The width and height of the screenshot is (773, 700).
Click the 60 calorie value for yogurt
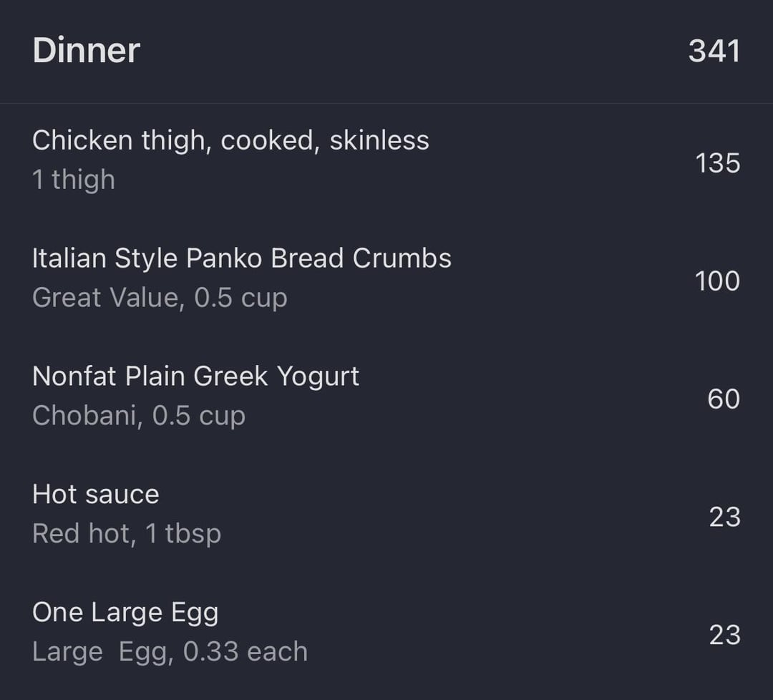click(724, 399)
